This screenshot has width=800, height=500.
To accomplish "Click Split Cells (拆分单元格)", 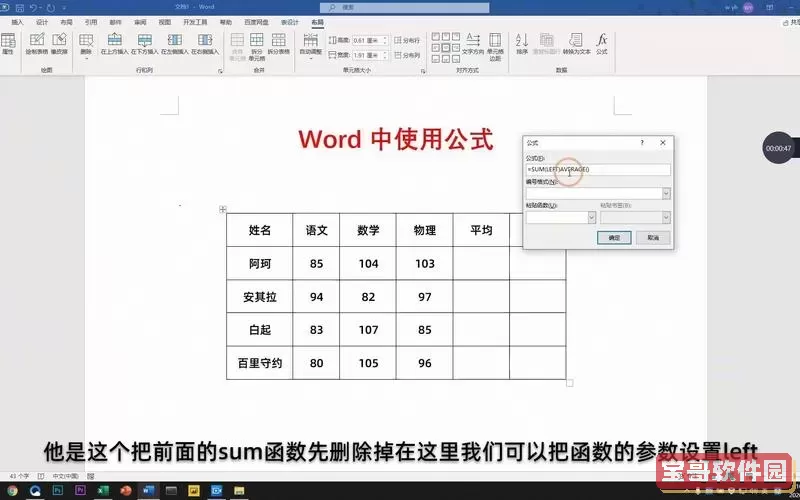I will [x=257, y=47].
